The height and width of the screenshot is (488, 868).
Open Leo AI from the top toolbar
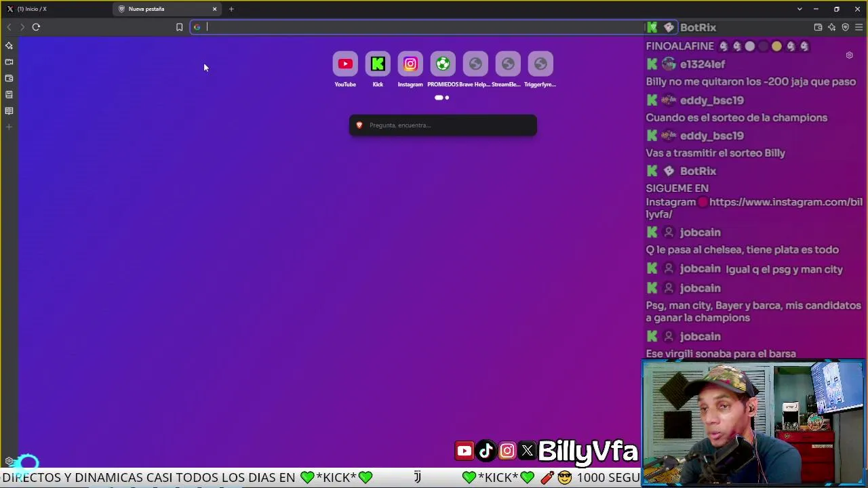[831, 27]
